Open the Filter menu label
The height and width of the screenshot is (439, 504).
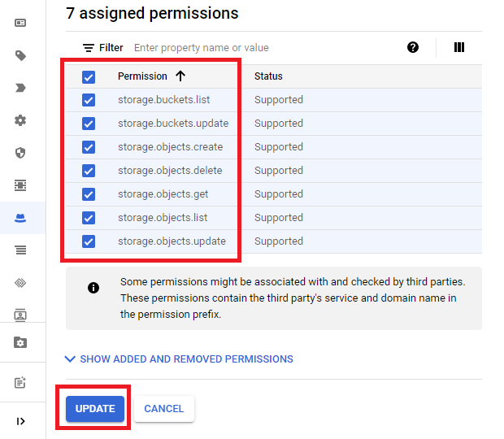coord(103,48)
